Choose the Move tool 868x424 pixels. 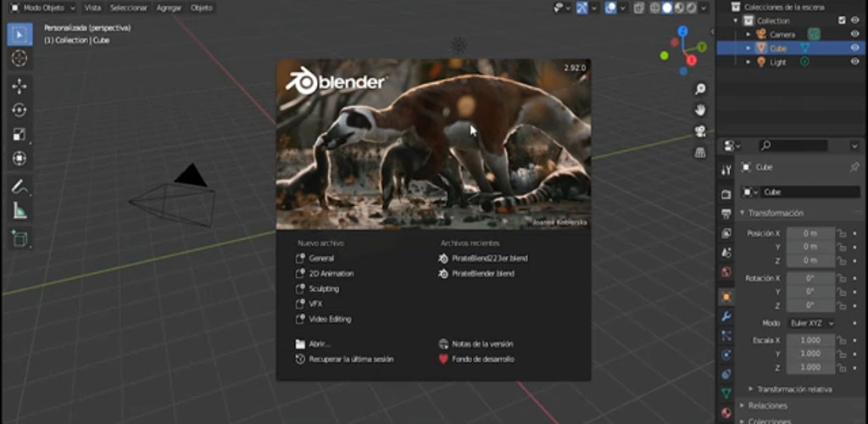pos(19,86)
